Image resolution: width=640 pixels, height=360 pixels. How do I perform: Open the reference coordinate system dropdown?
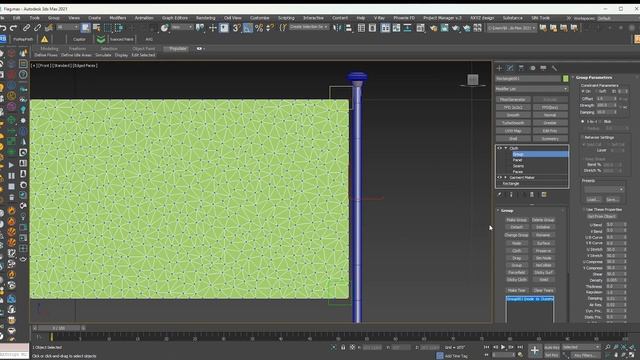tap(182, 27)
